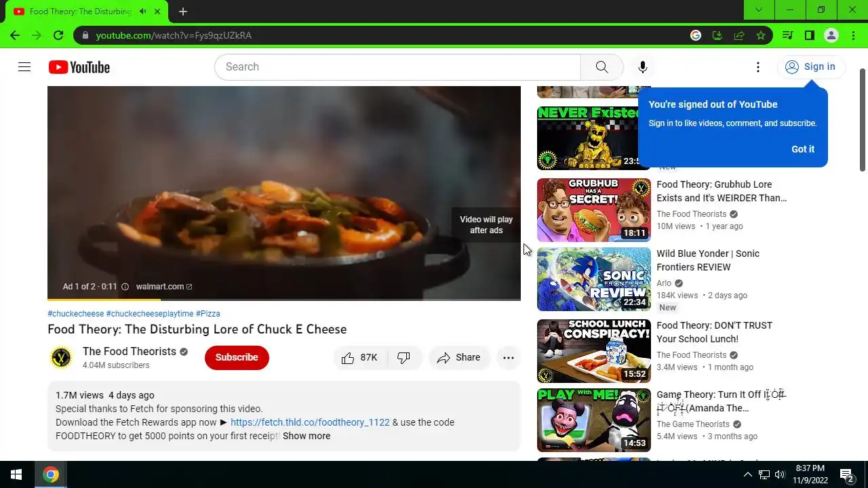Open the Arlo channel name
This screenshot has width=868, height=488.
pos(664,283)
